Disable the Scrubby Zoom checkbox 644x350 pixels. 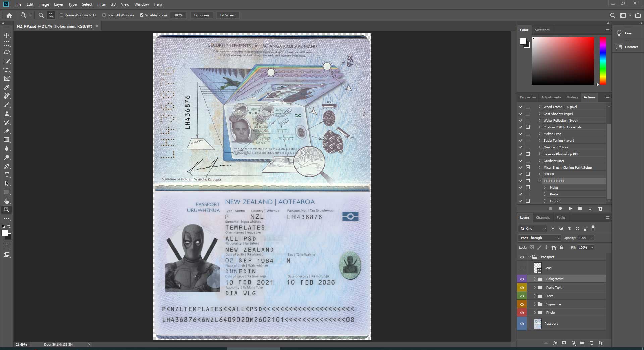[x=142, y=15]
